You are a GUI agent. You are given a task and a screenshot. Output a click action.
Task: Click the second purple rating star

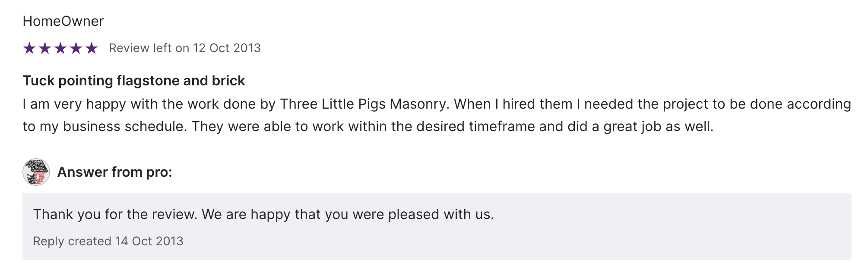coord(45,48)
